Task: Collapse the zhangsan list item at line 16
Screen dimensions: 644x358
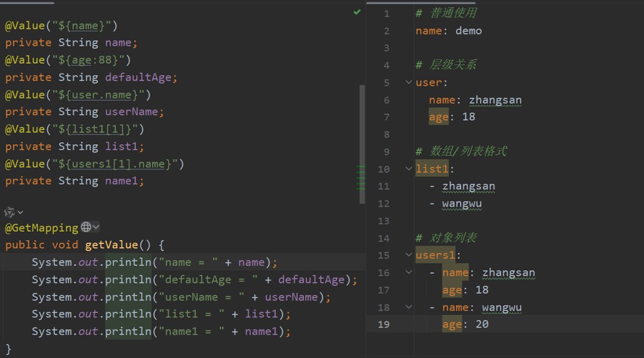Action: click(x=409, y=272)
